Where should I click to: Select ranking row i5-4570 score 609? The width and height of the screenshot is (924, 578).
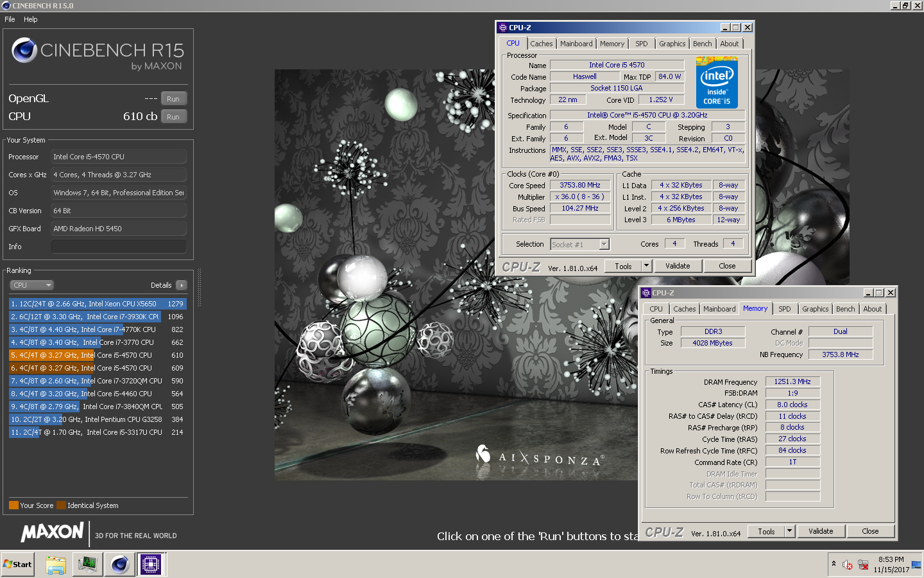click(98, 368)
